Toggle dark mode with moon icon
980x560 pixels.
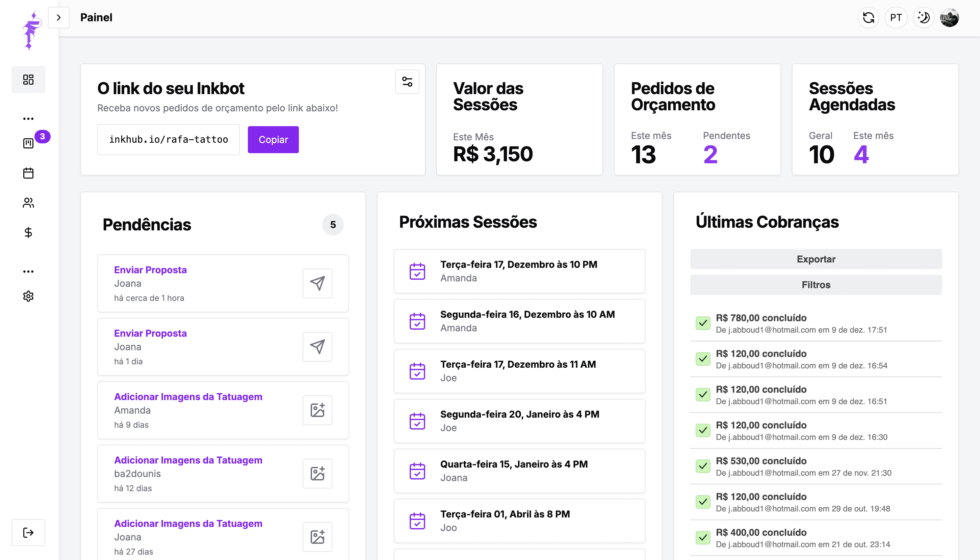923,18
